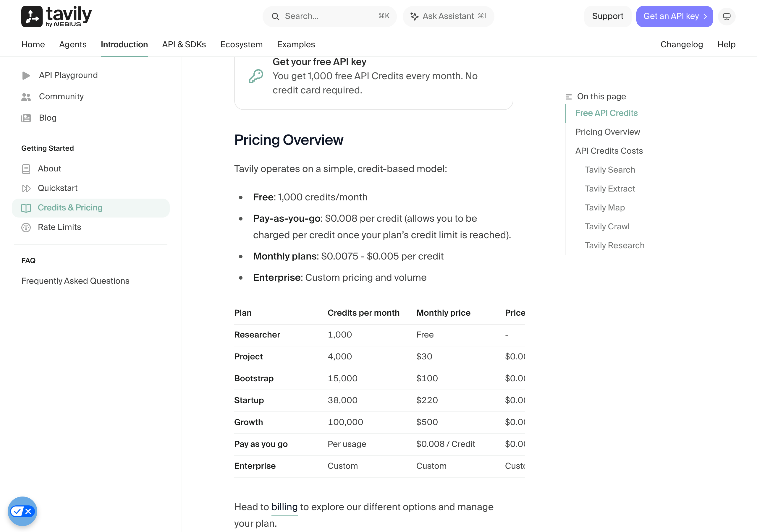Jump to Tavily Extract section
The width and height of the screenshot is (757, 532).
[610, 189]
